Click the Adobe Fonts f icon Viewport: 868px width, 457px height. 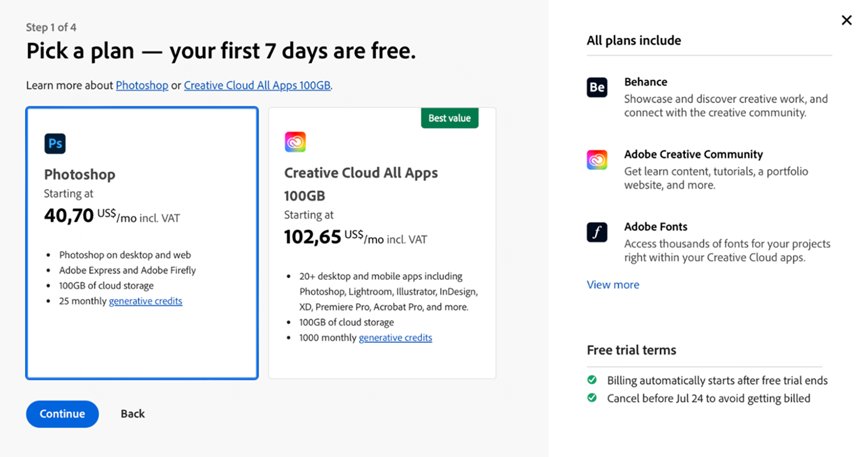point(597,232)
